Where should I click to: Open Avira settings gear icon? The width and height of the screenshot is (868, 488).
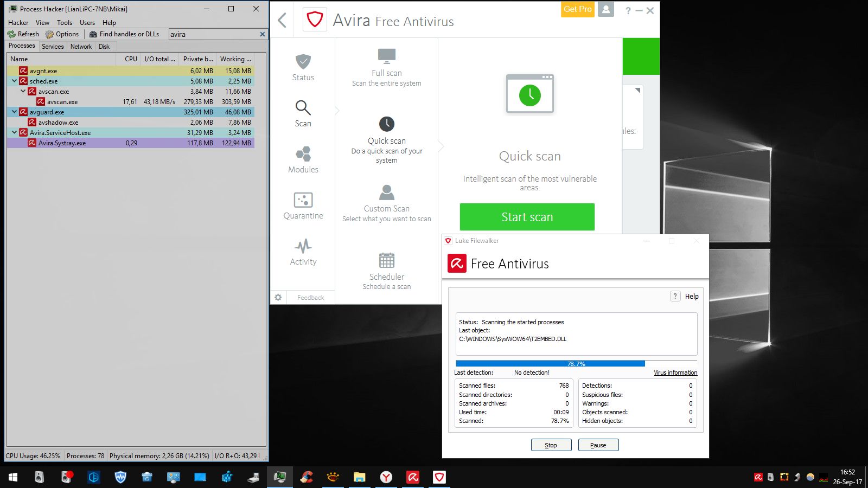point(278,297)
